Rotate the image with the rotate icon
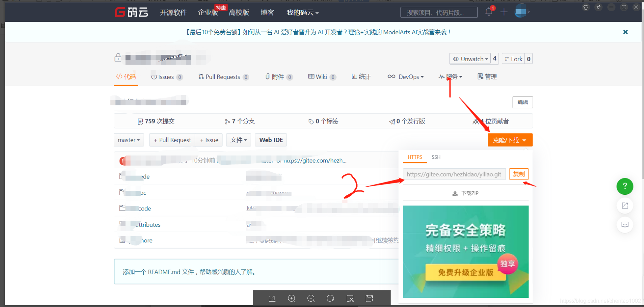The width and height of the screenshot is (644, 307). pos(330,299)
